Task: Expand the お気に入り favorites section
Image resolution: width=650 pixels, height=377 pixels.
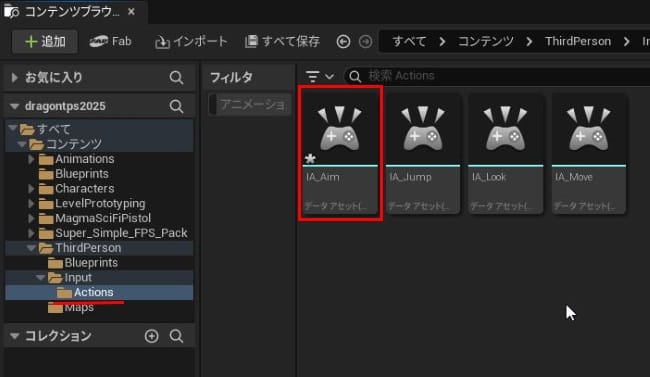Action: pos(15,77)
